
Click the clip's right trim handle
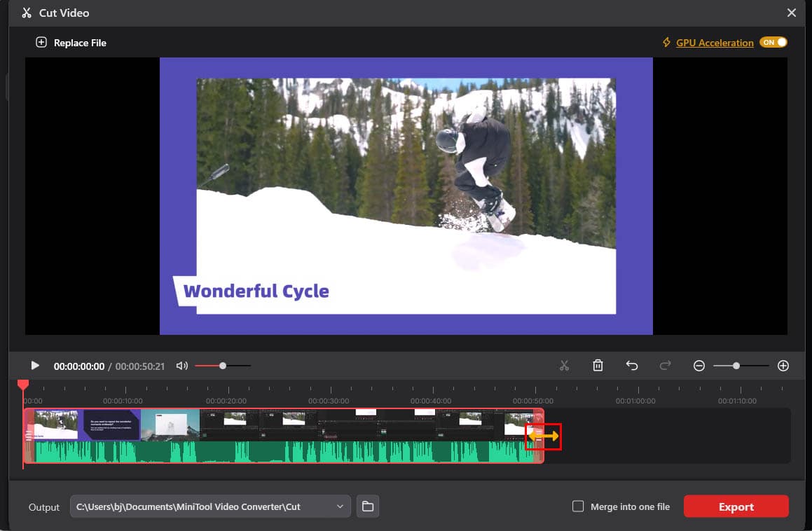(539, 436)
